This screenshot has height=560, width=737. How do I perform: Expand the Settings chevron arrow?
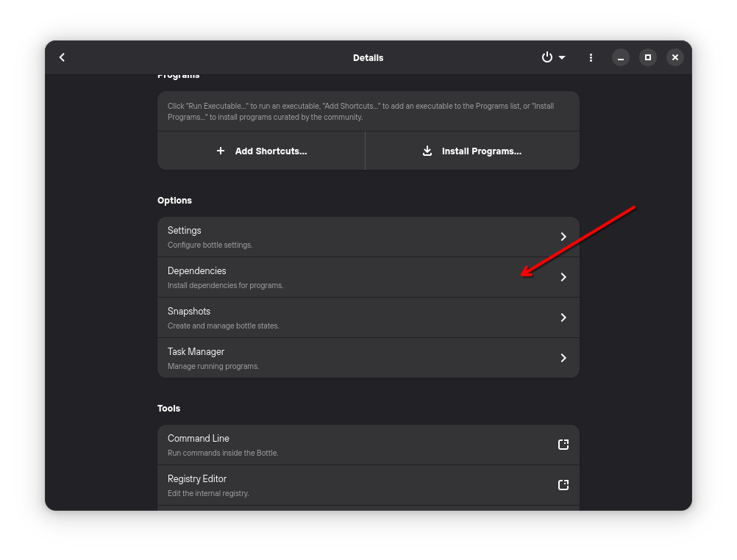(563, 237)
